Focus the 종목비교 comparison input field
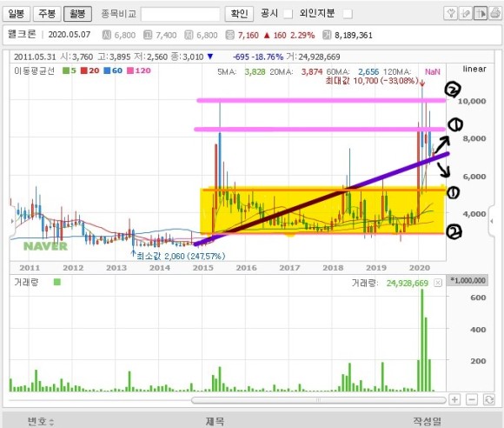This screenshot has height=428, width=504. pos(181,14)
